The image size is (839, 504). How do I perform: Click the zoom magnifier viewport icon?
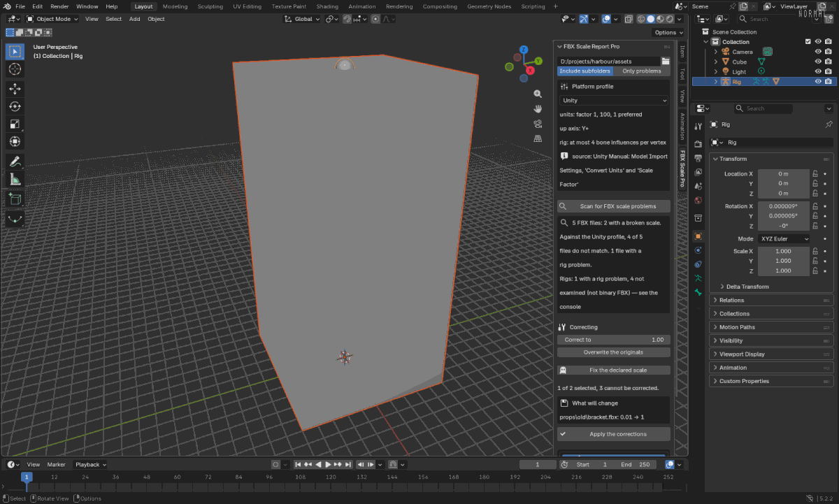click(538, 94)
